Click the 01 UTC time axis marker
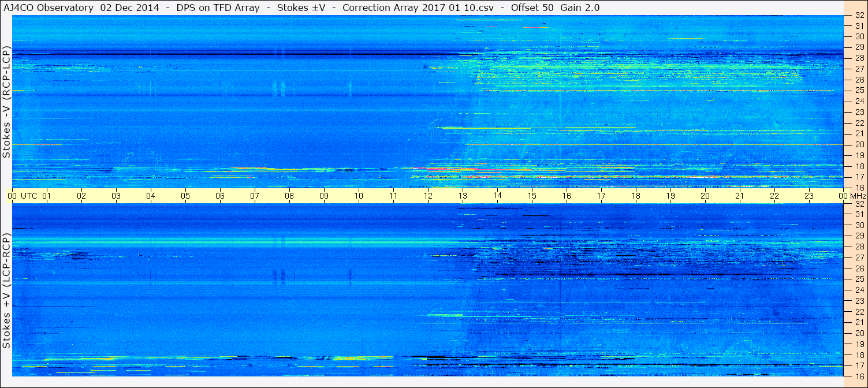Viewport: 868px width, 388px height. 46,196
